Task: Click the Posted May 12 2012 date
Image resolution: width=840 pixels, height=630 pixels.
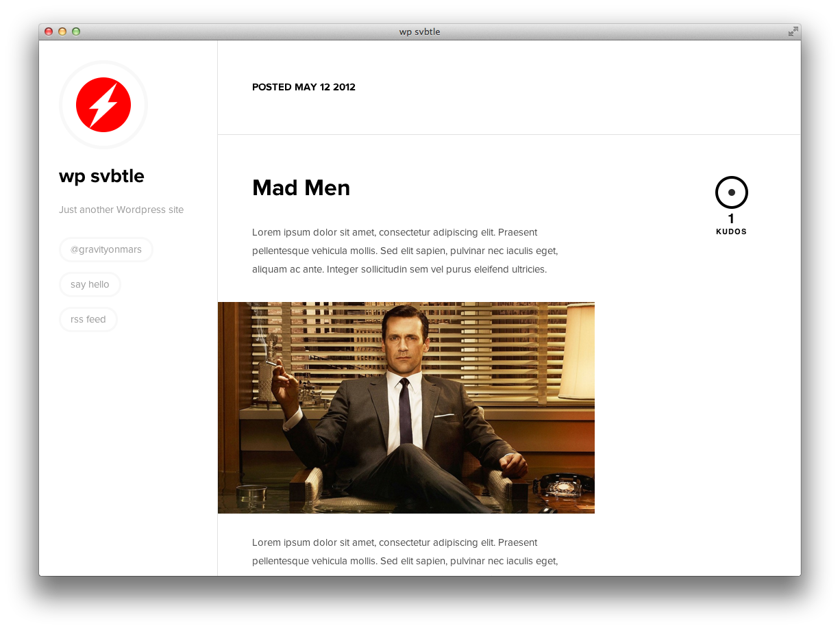Action: click(x=304, y=87)
